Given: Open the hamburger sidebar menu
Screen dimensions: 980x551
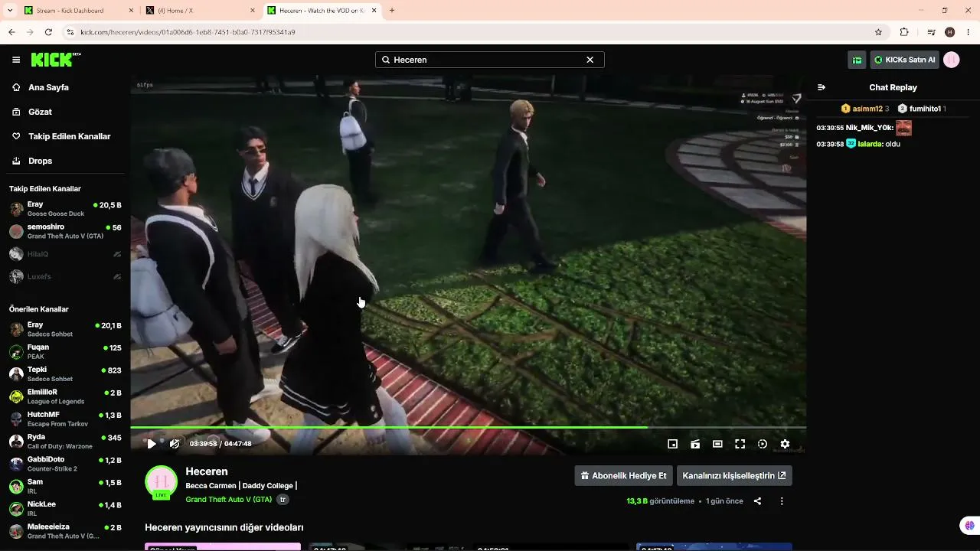Looking at the screenshot, I should [x=16, y=60].
